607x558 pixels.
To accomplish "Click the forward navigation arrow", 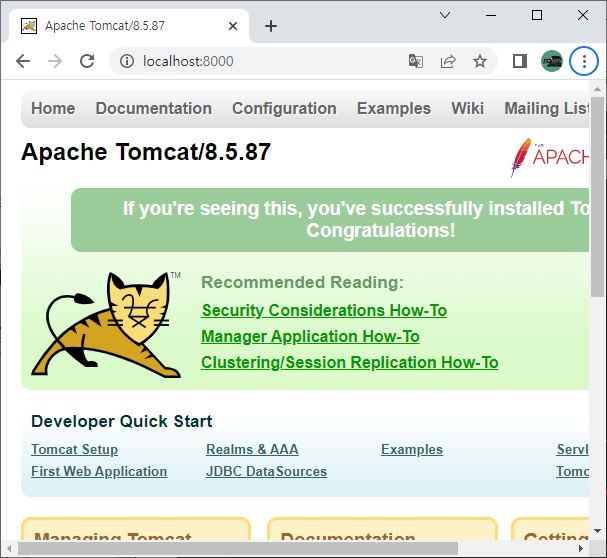I will coord(55,61).
